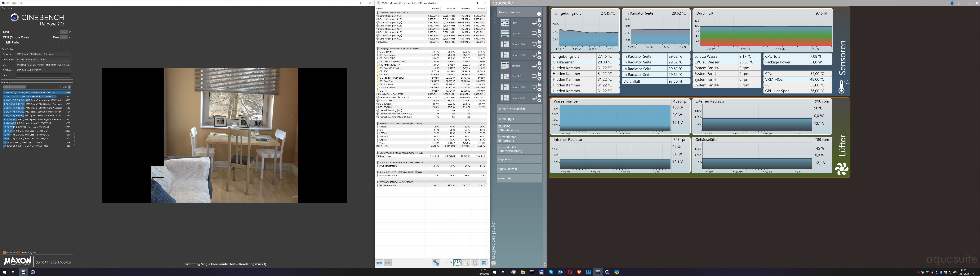The height and width of the screenshot is (276, 980).
Task: Select AMD Ryzen Threadripper 1950X ranking row
Action: pos(37,100)
